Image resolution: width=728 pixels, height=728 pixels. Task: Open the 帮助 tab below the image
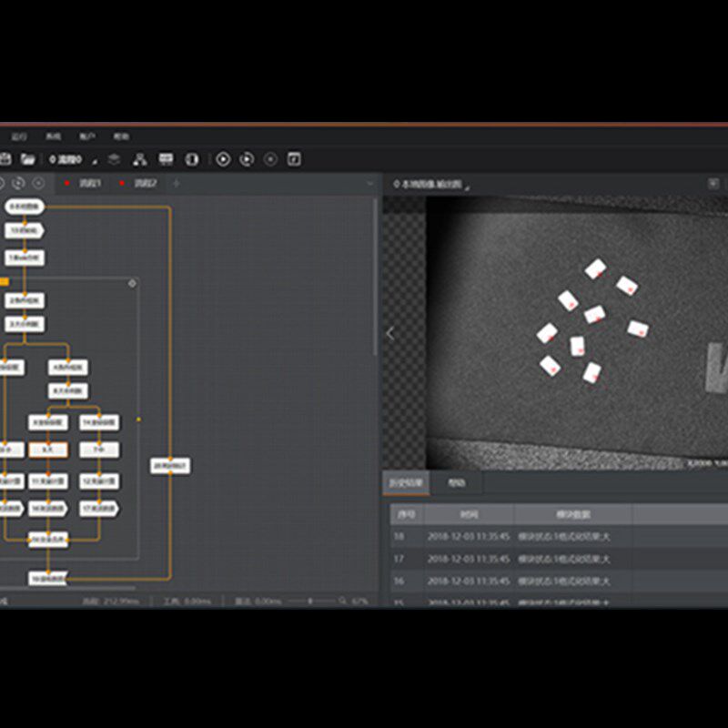(x=457, y=483)
